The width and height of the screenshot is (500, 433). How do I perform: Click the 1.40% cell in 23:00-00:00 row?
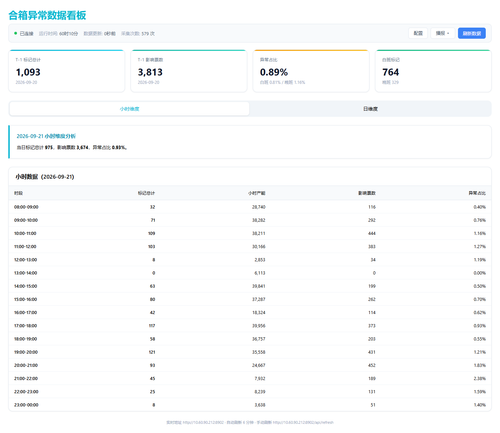coord(480,405)
